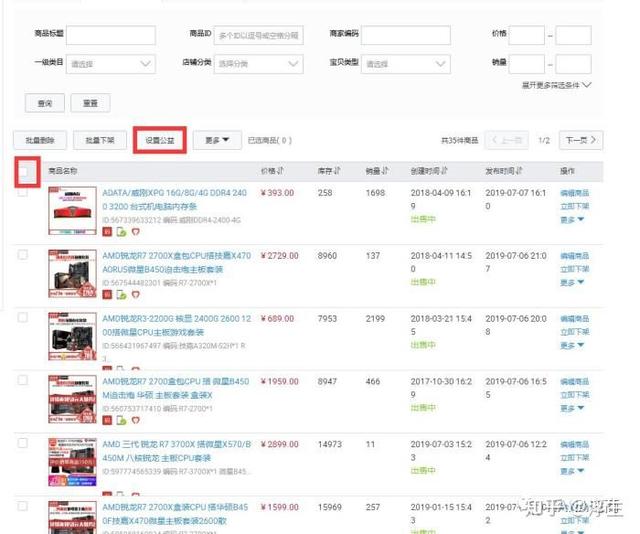Focus the maximum 销量 input field

573,64
